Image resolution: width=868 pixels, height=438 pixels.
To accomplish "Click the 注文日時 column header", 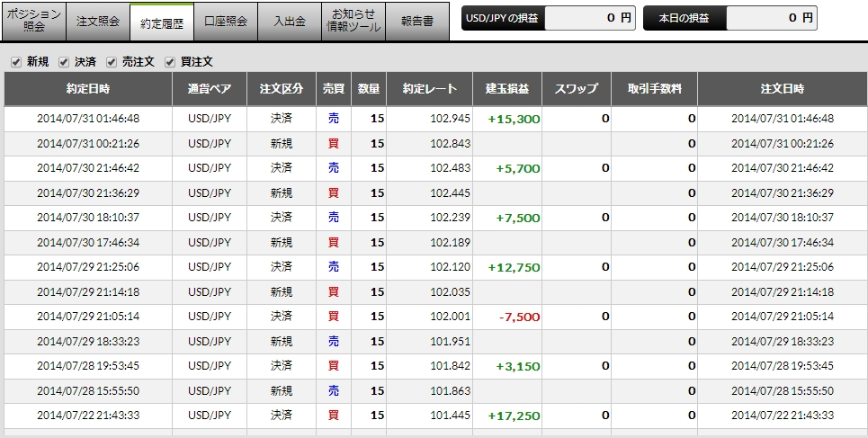I will pyautogui.click(x=782, y=89).
